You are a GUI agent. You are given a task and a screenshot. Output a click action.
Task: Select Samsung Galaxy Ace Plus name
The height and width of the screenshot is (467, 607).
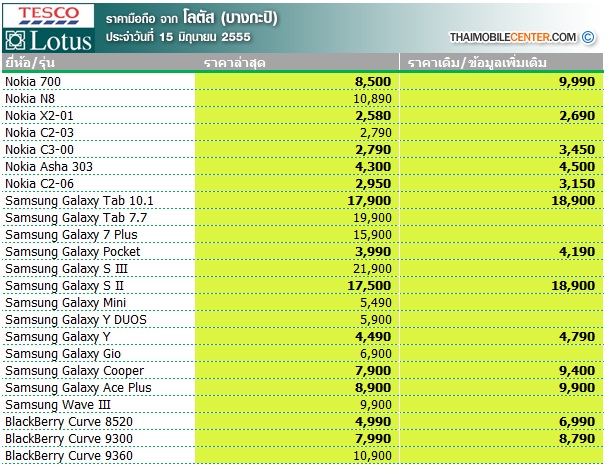tap(78, 388)
